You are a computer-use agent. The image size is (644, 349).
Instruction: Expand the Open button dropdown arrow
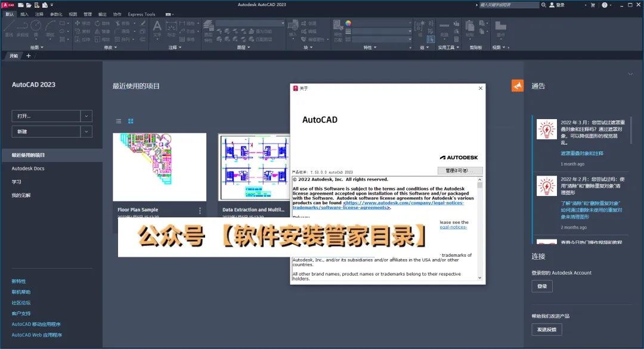[x=86, y=116]
